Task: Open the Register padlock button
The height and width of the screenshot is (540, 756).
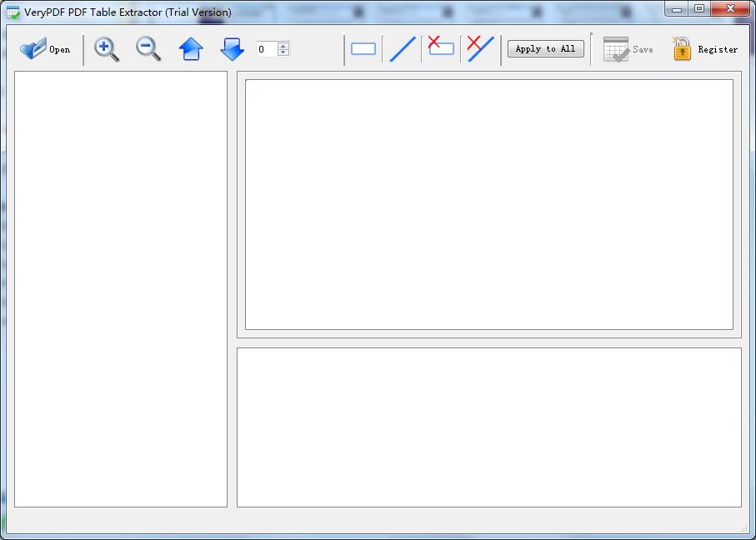Action: [705, 48]
